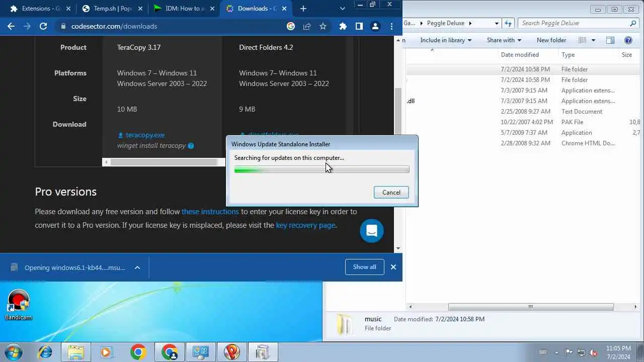Image resolution: width=644 pixels, height=362 pixels.
Task: Open the Windows Start button
Action: [13, 352]
